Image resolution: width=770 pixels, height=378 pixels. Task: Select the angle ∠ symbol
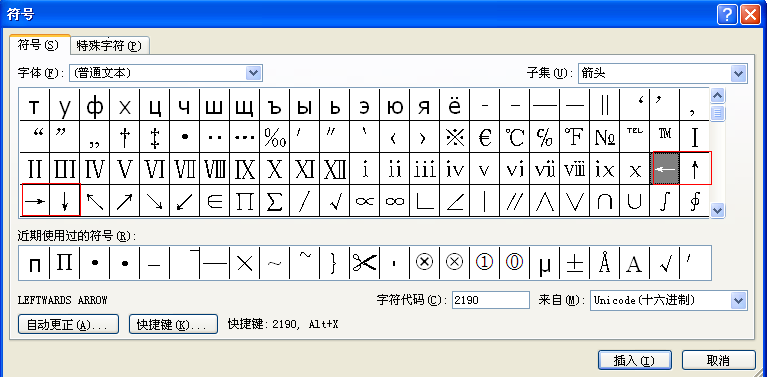click(455, 201)
